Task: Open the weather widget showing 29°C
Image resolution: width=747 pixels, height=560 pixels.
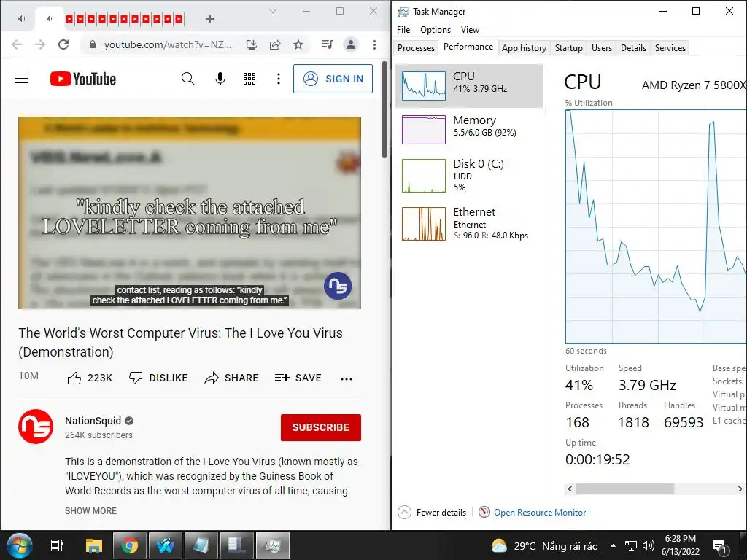Action: [543, 545]
